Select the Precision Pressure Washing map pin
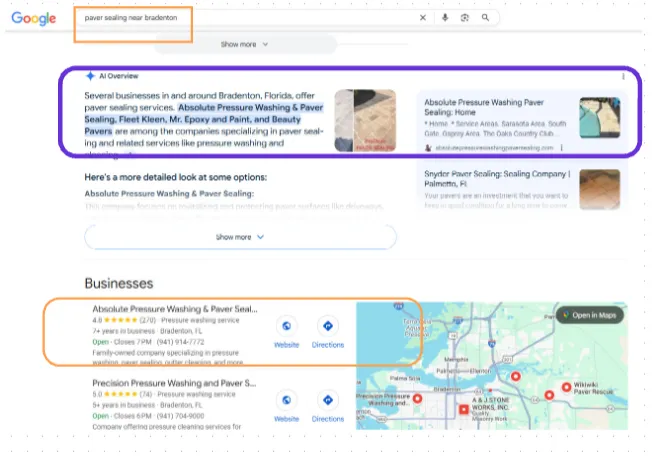Screen dimensions: 654x456 click(417, 398)
